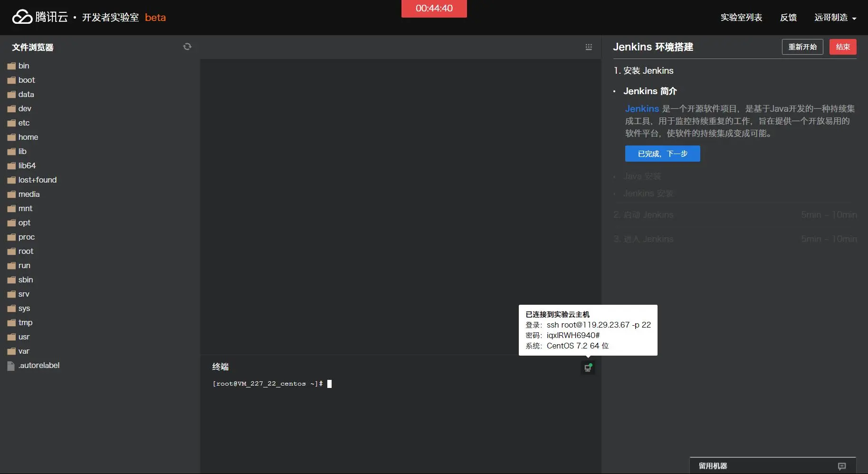Expand the var folder

[x=24, y=351]
